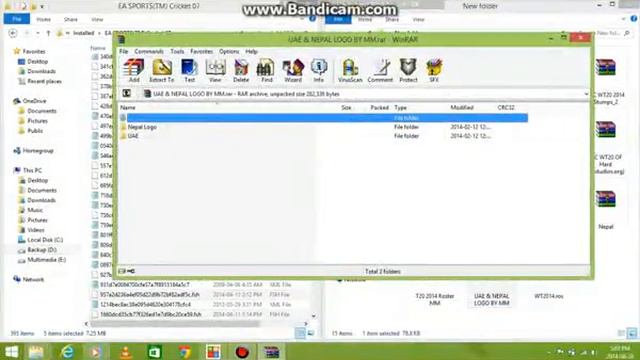Sort by the Size column header
This screenshot has height=360, width=640.
click(346, 108)
